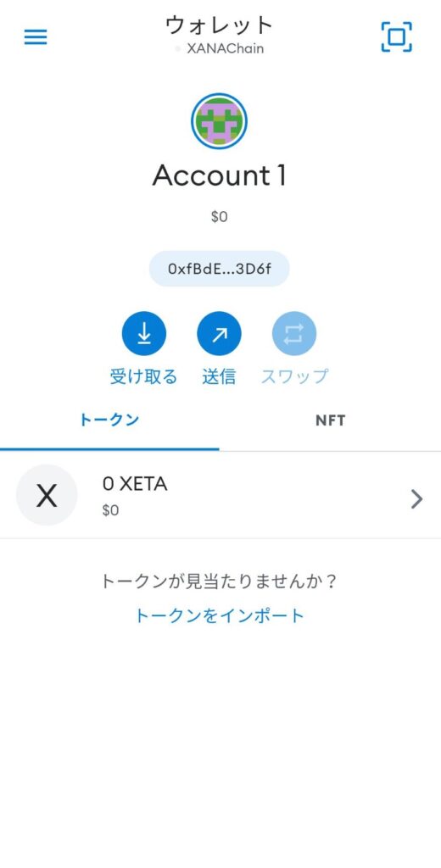Viewport: 441px width, 868px height.
Task: Expand XETA token details chevron
Action: 416,499
